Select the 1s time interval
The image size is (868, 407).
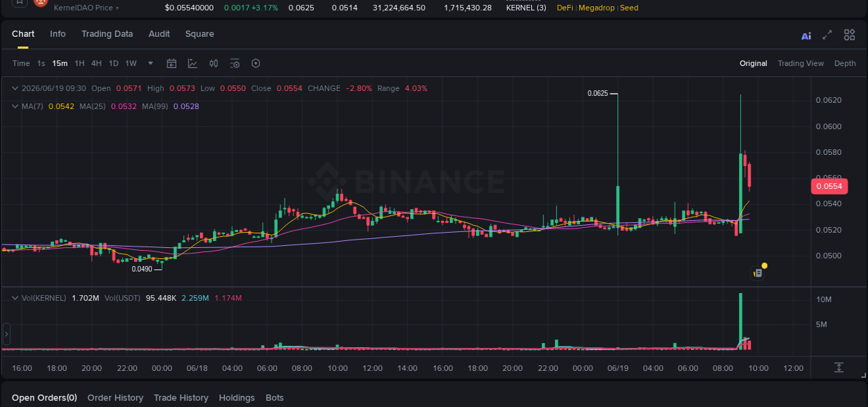point(41,63)
